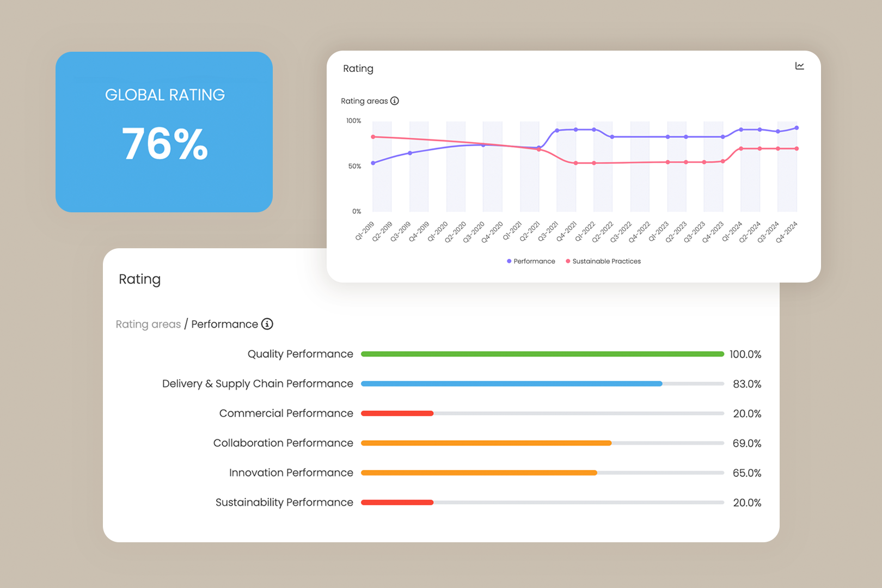Open the Rating areas breadcrumb link
The image size is (882, 588).
[x=148, y=324]
